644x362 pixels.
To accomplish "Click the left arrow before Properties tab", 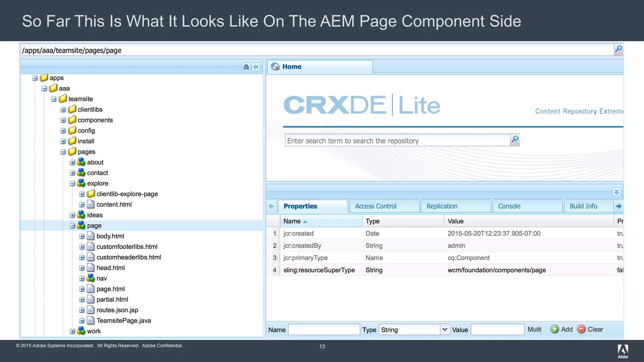I will [x=271, y=206].
